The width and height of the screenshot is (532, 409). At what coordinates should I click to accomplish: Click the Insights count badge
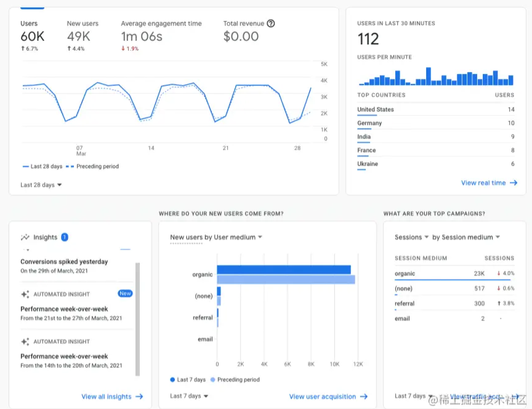(x=65, y=237)
